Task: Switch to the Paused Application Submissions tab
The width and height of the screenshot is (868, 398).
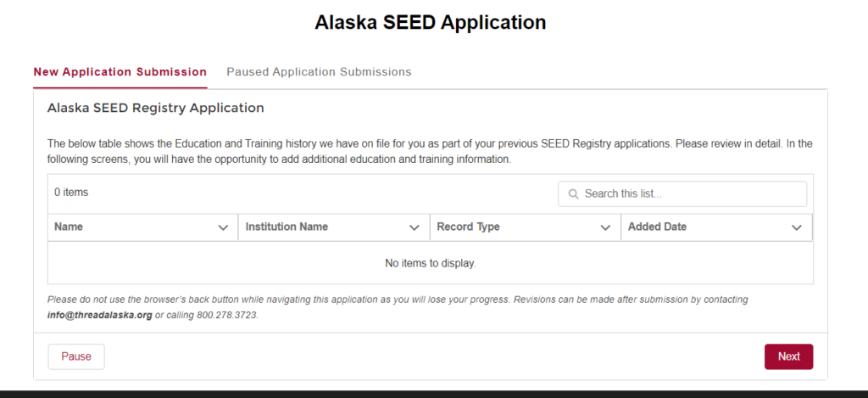Action: (319, 72)
